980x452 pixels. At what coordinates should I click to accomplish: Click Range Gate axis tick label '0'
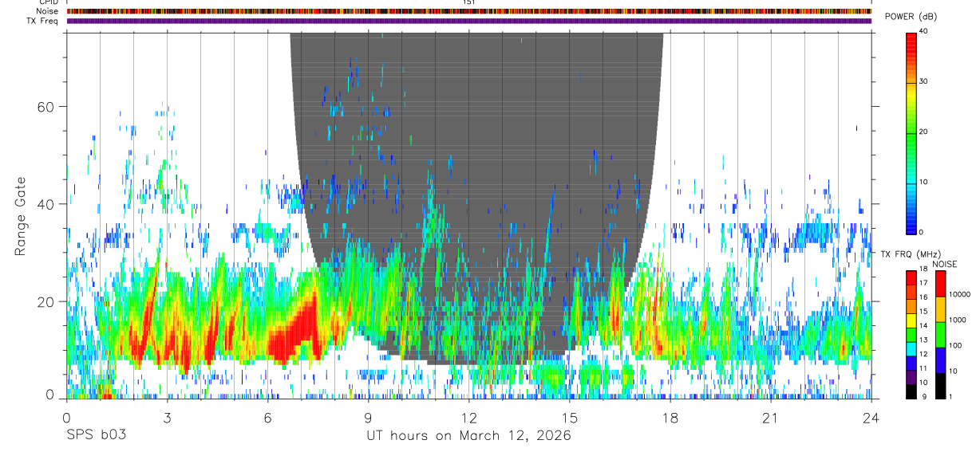(49, 395)
